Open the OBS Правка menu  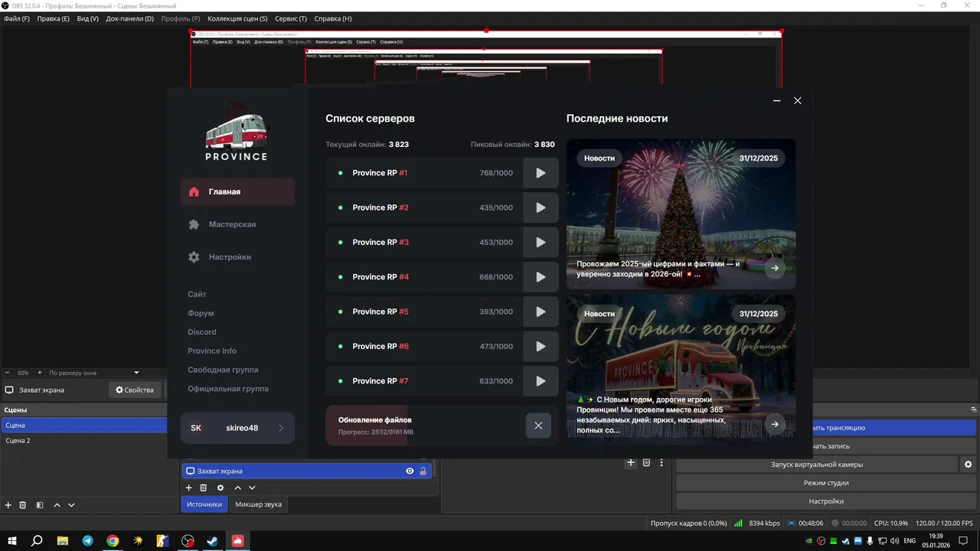coord(53,18)
